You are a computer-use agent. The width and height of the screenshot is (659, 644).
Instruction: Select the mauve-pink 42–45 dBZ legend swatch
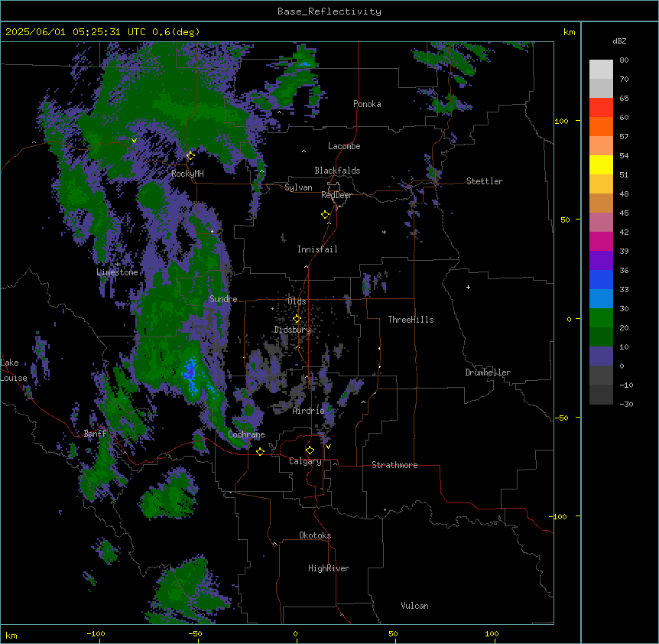click(x=601, y=223)
